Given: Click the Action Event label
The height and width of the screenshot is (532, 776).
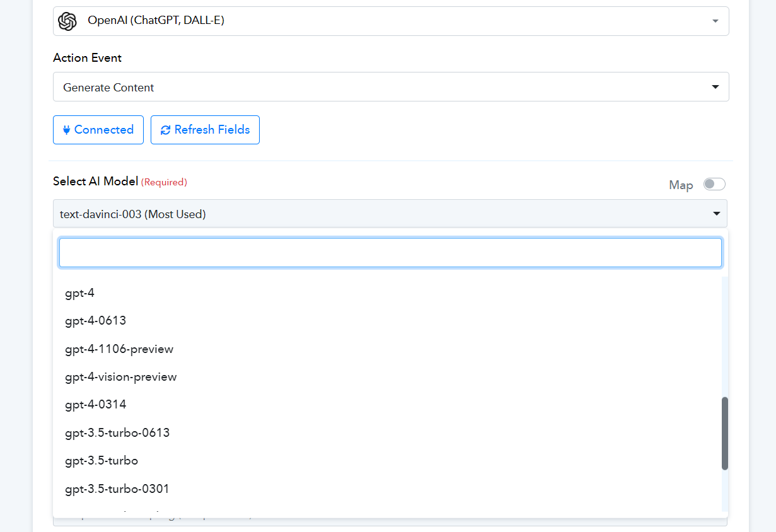Looking at the screenshot, I should pos(88,58).
